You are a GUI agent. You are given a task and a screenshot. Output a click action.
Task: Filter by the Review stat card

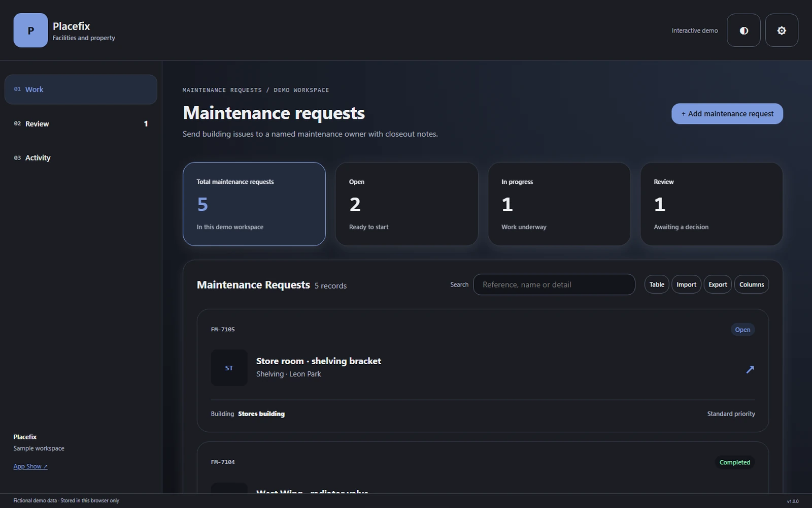point(711,204)
